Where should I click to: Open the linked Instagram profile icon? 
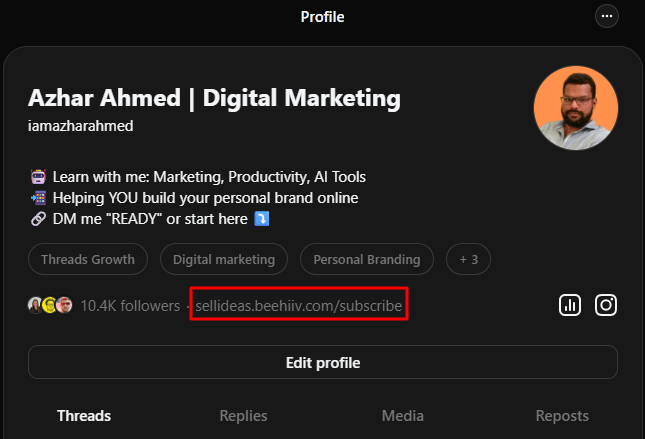(606, 305)
